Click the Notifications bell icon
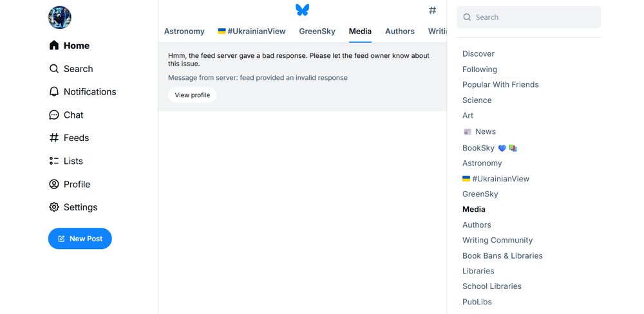 (54, 91)
